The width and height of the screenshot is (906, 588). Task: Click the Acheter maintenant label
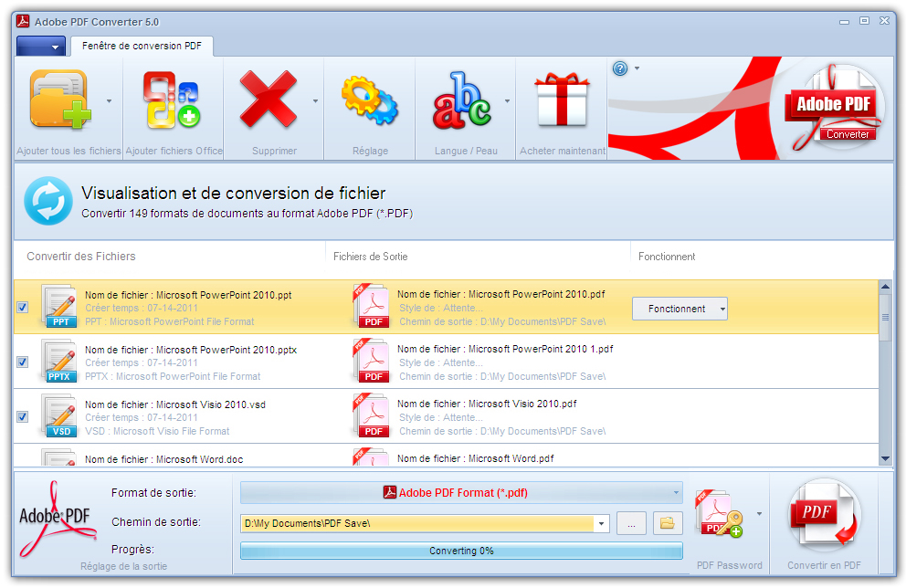click(x=563, y=151)
